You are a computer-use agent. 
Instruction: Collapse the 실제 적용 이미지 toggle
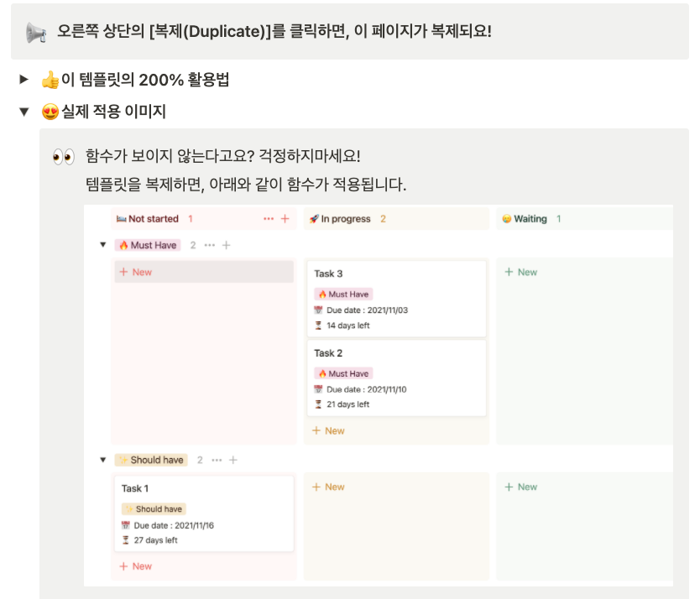pyautogui.click(x=24, y=112)
